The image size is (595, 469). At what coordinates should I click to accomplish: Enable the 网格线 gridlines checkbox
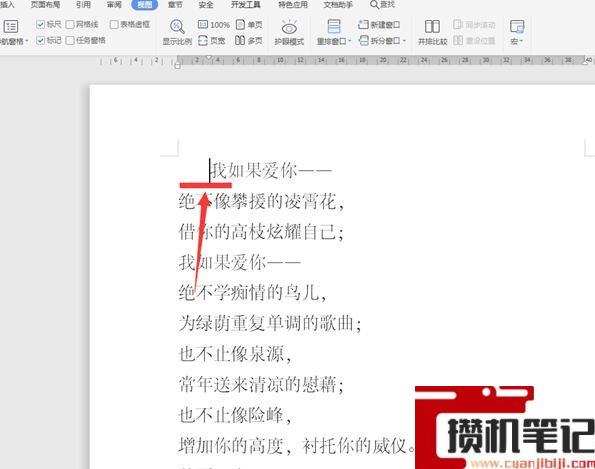[x=70, y=25]
